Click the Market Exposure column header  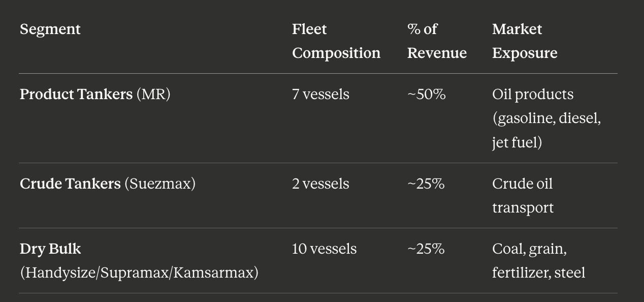525,41
